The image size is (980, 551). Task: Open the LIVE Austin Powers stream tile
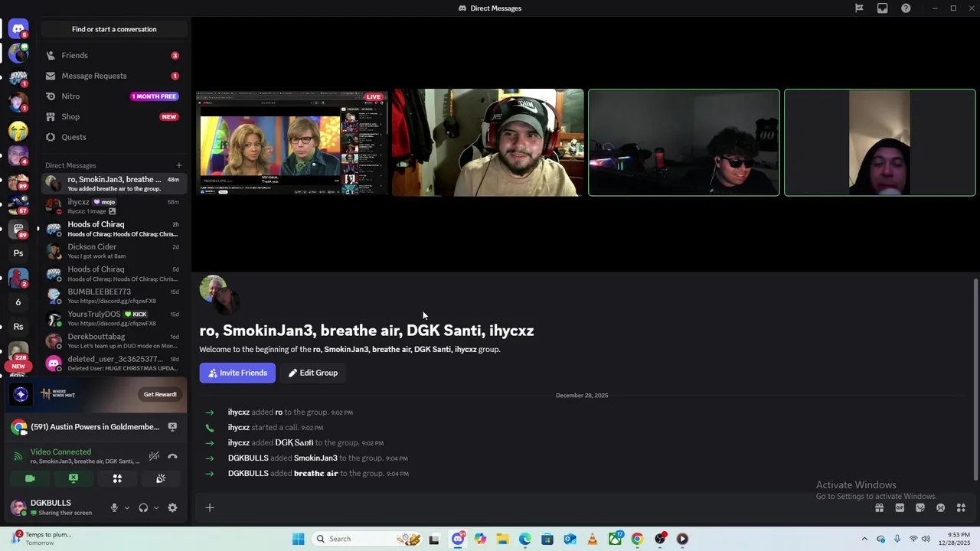pyautogui.click(x=291, y=142)
